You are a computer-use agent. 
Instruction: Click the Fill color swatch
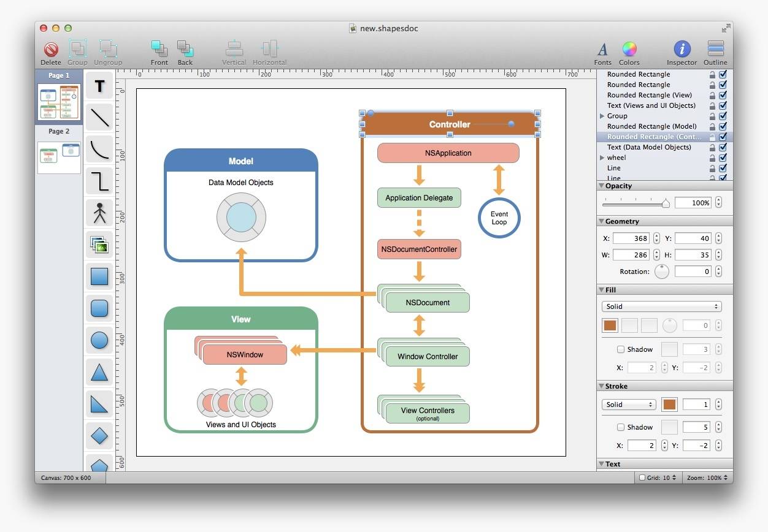point(610,325)
